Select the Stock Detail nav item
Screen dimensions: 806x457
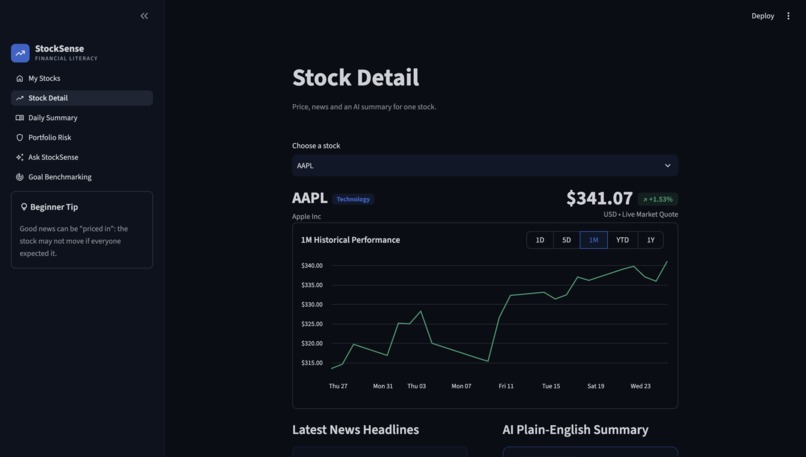click(82, 98)
